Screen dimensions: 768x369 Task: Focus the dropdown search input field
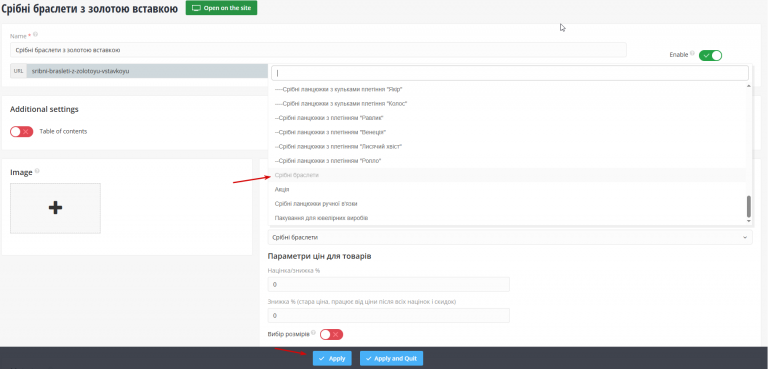(510, 73)
